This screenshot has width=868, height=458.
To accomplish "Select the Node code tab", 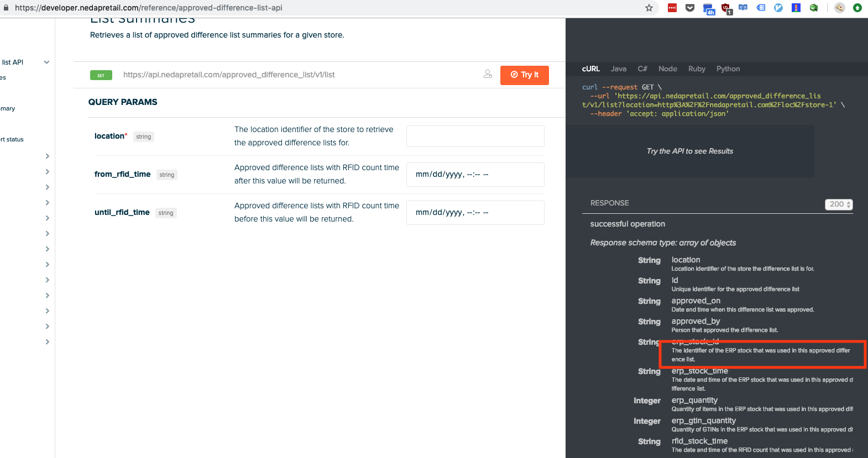I will pos(668,69).
